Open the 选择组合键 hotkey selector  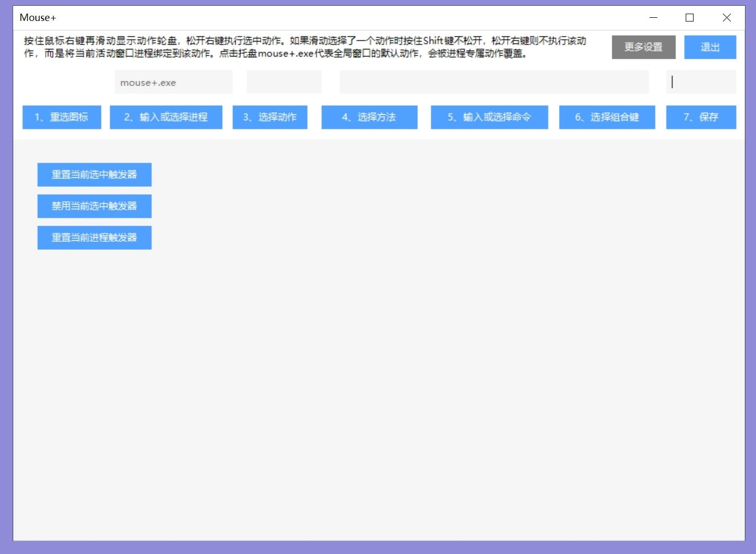[606, 117]
